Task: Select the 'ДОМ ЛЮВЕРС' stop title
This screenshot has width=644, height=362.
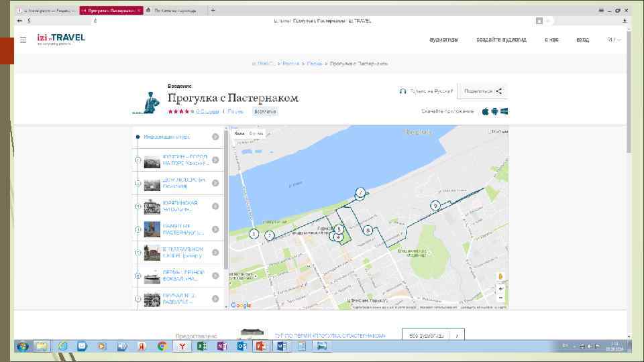Action: pos(184,183)
